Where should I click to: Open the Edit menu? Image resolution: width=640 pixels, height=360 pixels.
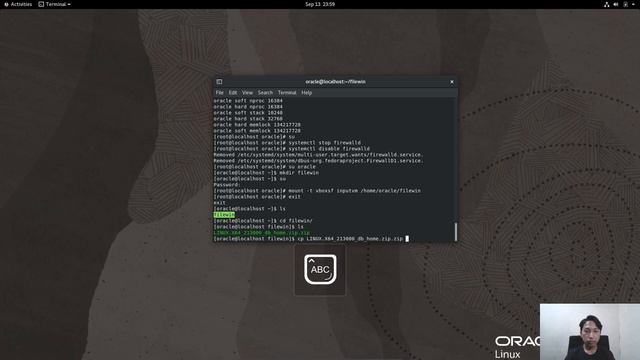click(233, 93)
